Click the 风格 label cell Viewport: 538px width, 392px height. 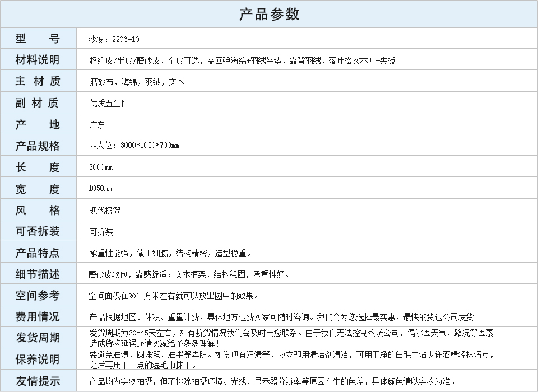coord(38,209)
